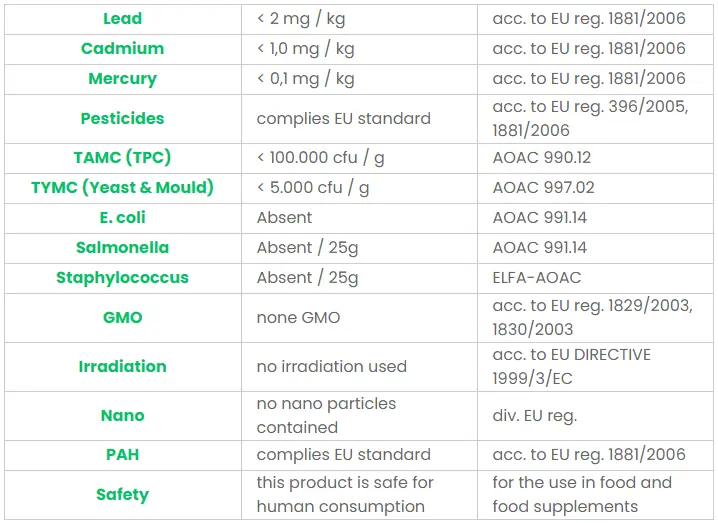Click the ELFA-AOAC method cell
This screenshot has height=523, width=718.
[536, 277]
